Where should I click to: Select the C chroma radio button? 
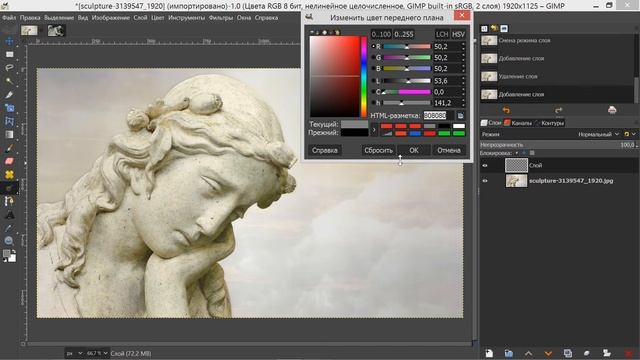[373, 92]
